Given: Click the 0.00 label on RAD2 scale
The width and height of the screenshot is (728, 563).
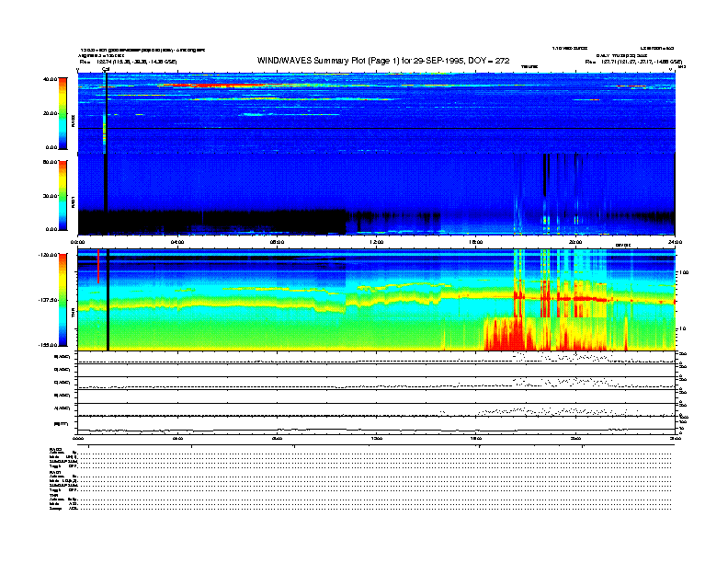Looking at the screenshot, I should (x=51, y=147).
